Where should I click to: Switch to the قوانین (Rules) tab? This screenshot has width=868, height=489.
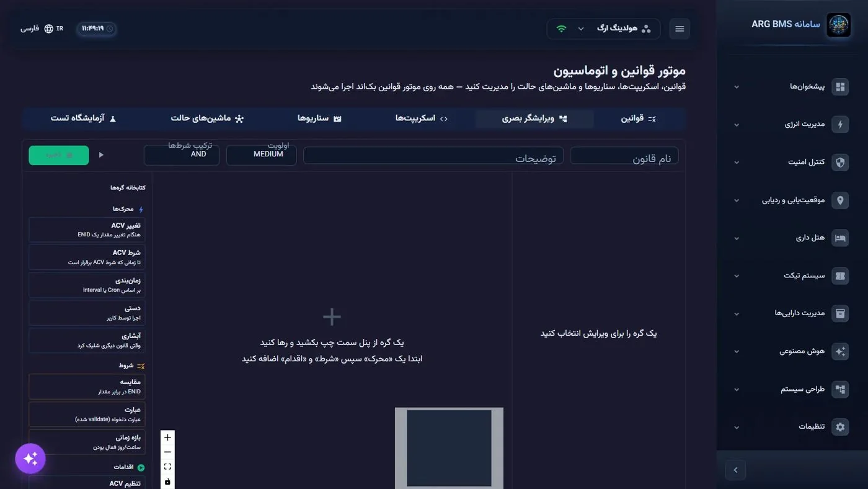639,119
